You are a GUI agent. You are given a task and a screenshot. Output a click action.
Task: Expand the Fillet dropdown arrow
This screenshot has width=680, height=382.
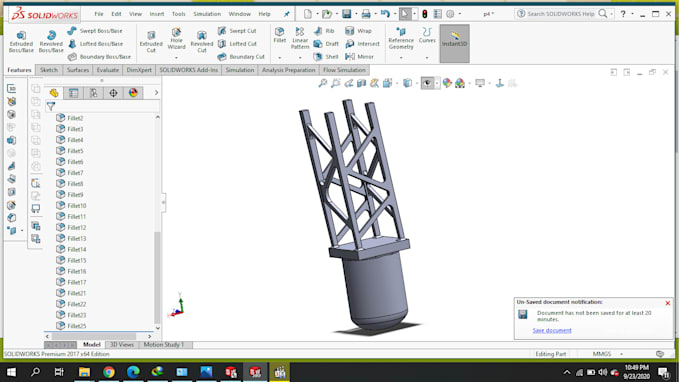click(x=280, y=58)
